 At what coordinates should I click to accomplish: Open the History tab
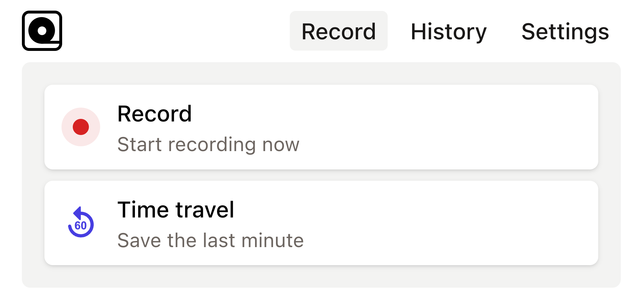coord(449,31)
